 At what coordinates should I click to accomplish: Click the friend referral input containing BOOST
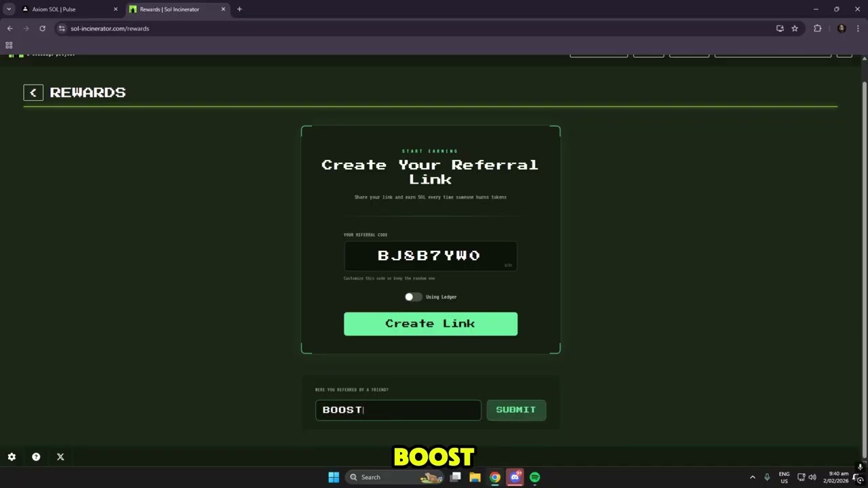tap(398, 410)
